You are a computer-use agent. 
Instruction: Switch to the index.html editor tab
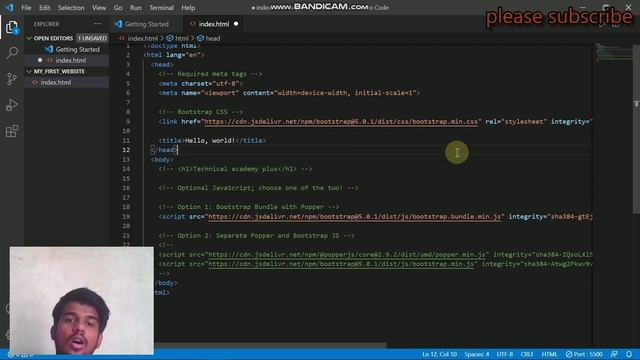(214, 24)
